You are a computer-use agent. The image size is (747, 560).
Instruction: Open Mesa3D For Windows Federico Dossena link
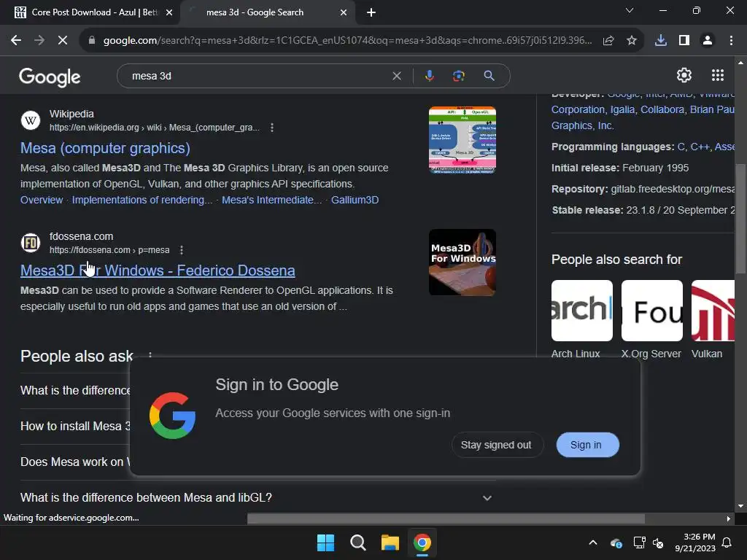(158, 271)
